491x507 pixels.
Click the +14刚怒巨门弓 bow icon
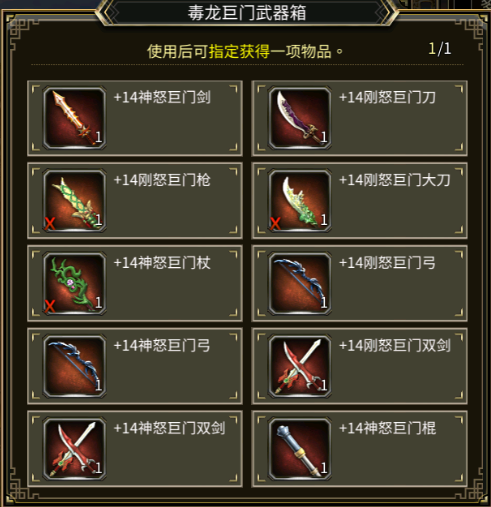pos(300,284)
